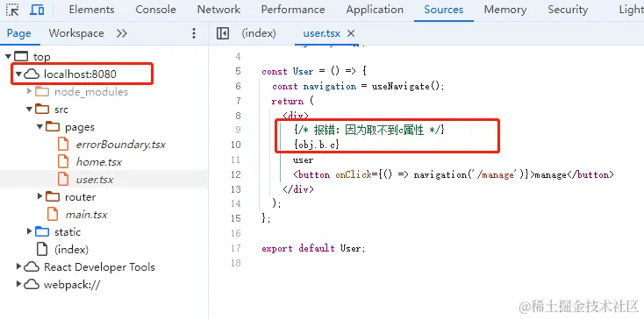This screenshot has width=644, height=319.
Task: Click the main.tsx file icon
Action: 52,215
